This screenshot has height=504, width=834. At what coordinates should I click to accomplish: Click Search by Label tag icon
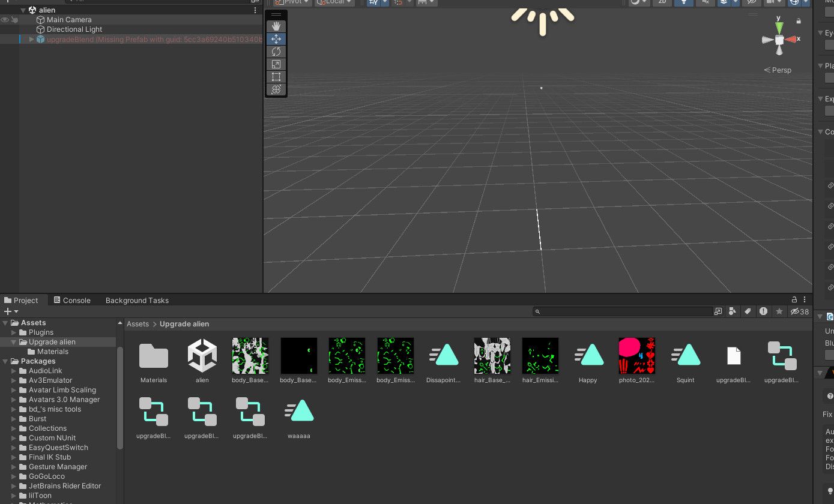tap(748, 311)
